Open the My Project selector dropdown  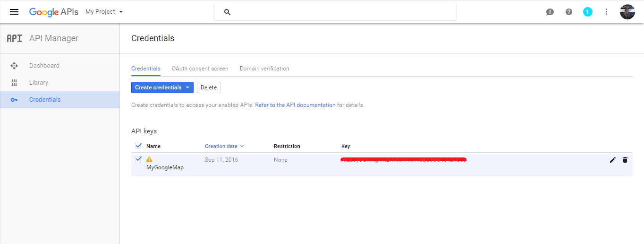coord(104,12)
